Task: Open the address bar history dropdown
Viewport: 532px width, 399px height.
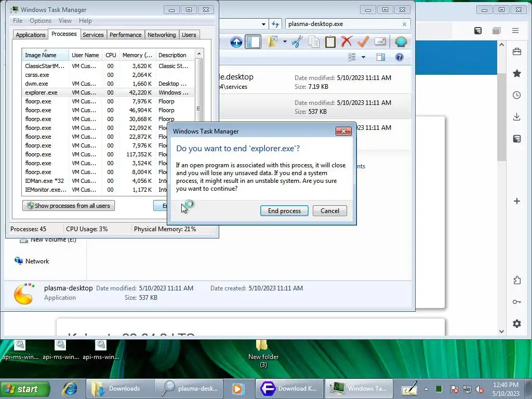Action: tap(263, 24)
